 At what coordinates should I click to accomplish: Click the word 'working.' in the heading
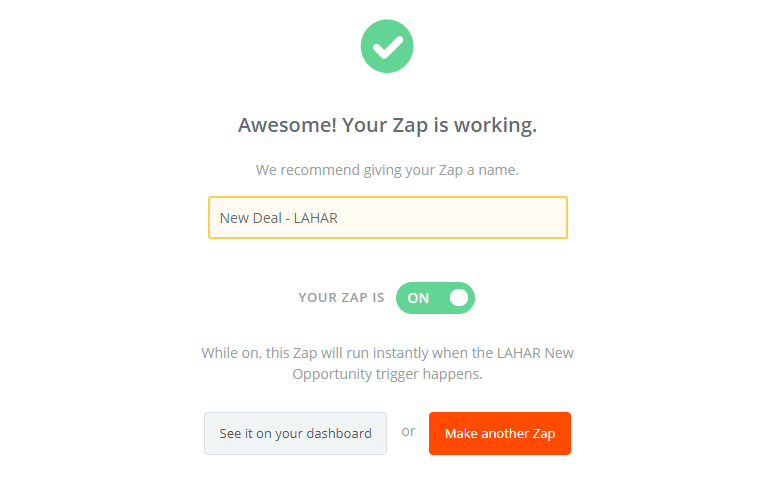(x=495, y=126)
